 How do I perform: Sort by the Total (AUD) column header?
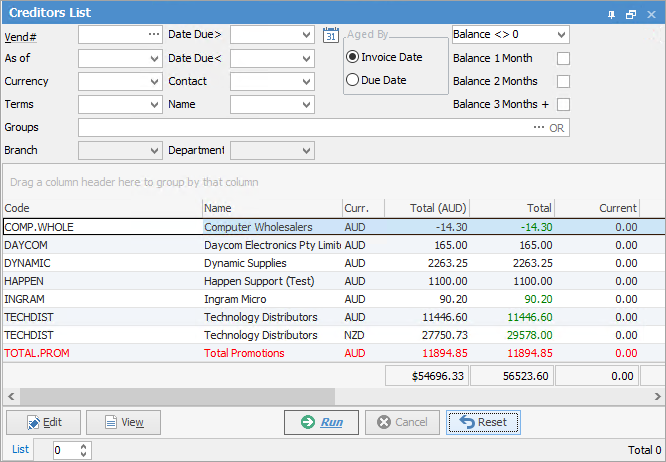pyautogui.click(x=427, y=208)
